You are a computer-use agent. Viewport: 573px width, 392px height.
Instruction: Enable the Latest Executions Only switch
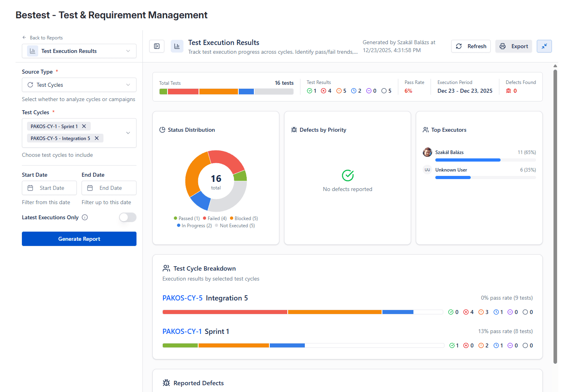[128, 217]
